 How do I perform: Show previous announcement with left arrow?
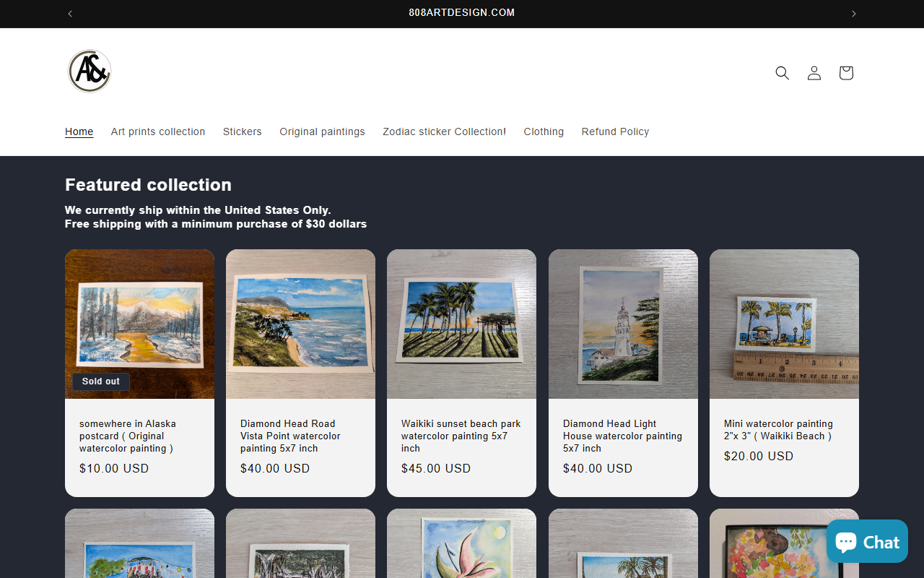click(x=70, y=14)
